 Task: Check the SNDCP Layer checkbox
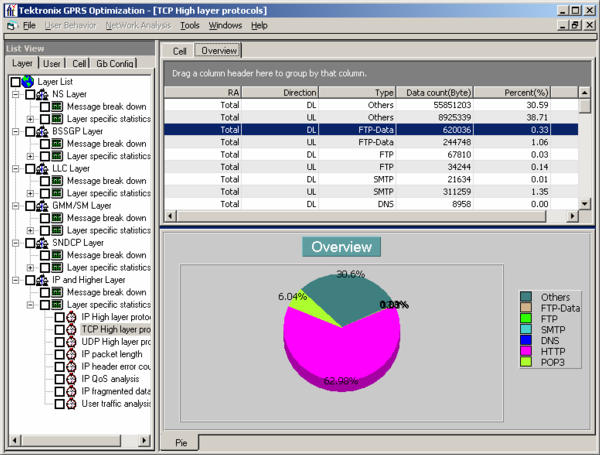pos(30,243)
